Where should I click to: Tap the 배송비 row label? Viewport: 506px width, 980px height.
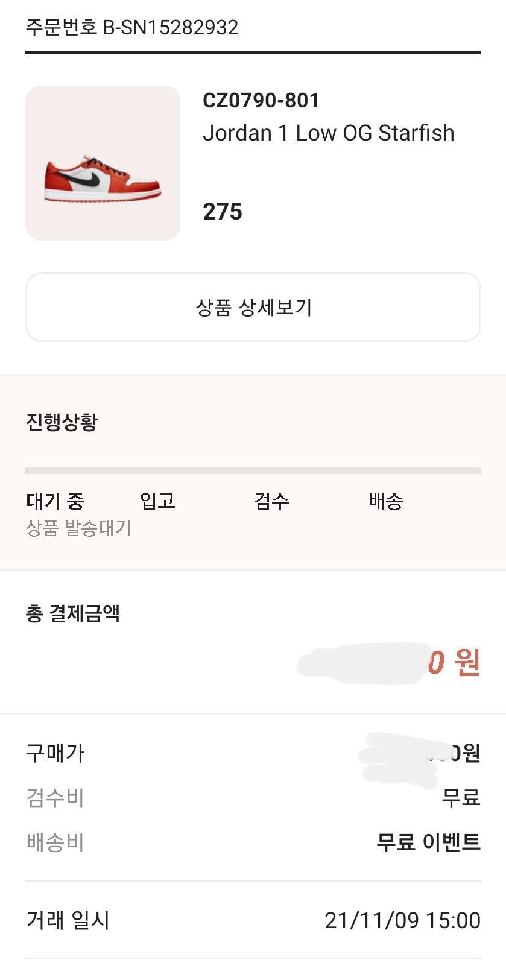point(55,842)
